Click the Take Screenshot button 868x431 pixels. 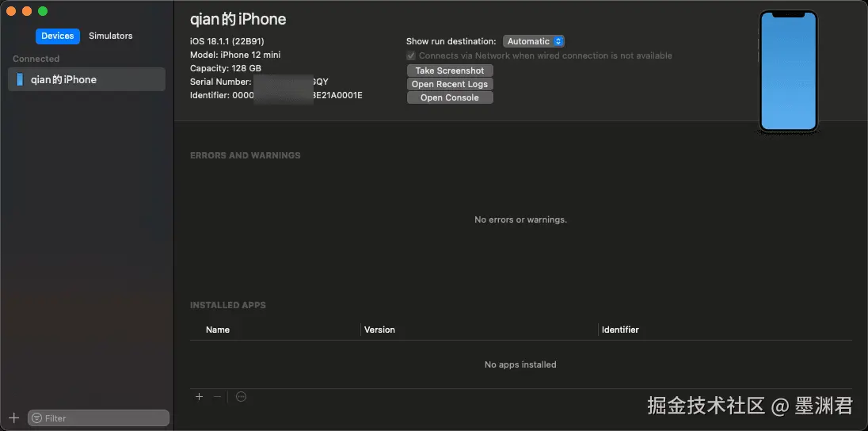450,71
